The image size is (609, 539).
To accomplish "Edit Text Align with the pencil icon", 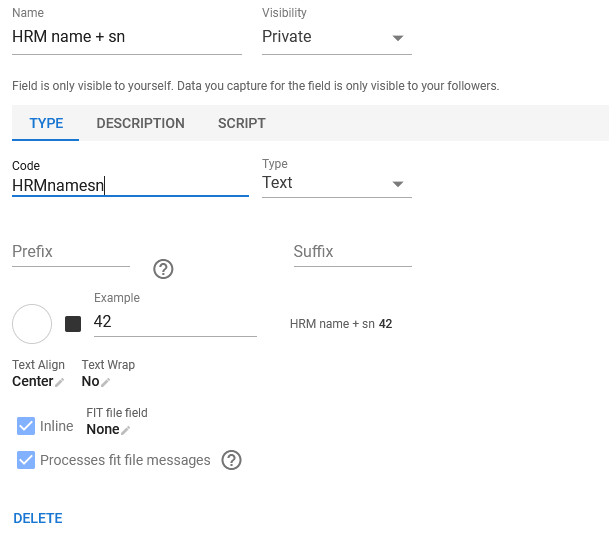I will (60, 382).
